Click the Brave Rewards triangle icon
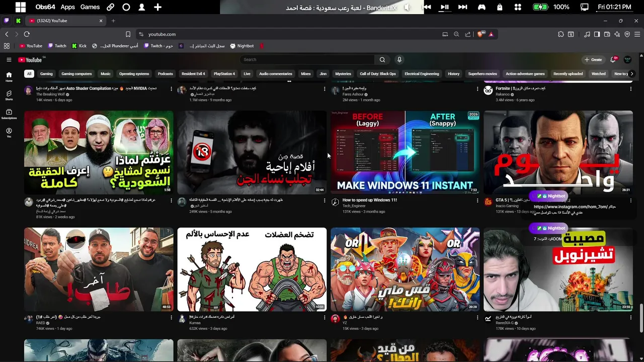 pos(491,34)
